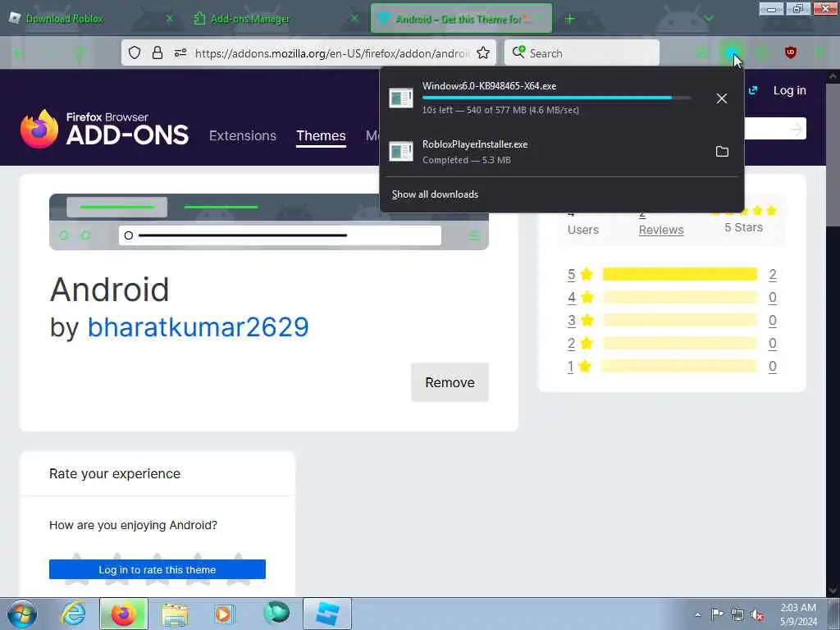The height and width of the screenshot is (630, 840).
Task: Click the network tray icon
Action: 737,615
